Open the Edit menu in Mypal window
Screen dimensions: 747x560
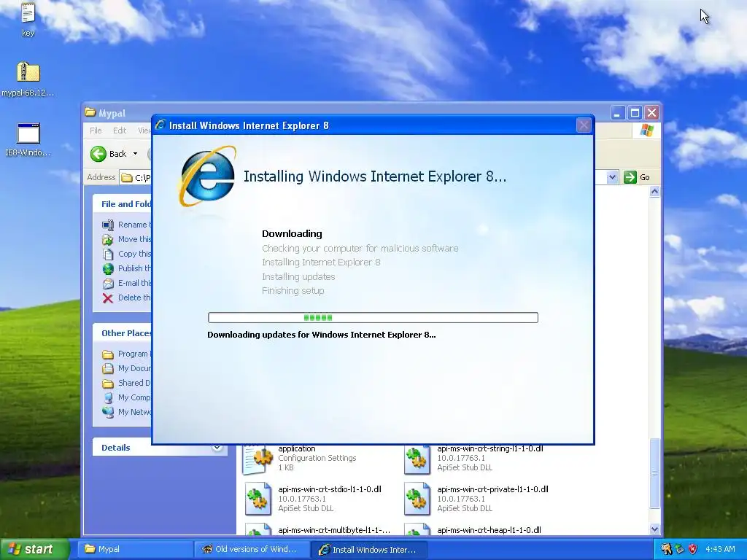[120, 131]
